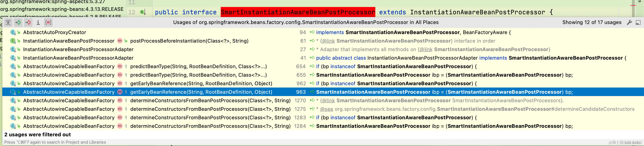
Task: Click method icon on the line 655 row
Action: (120, 75)
